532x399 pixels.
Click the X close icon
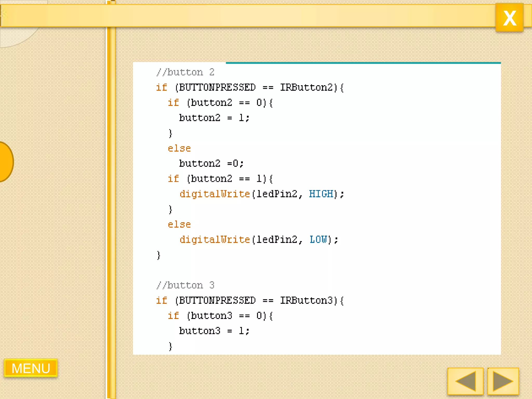click(509, 18)
